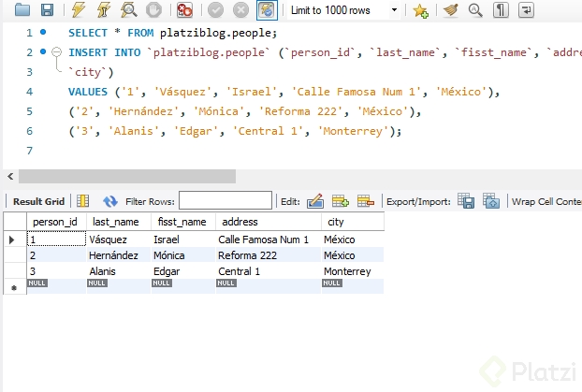The image size is (582, 392).
Task: Import records from a file icon
Action: (491, 201)
